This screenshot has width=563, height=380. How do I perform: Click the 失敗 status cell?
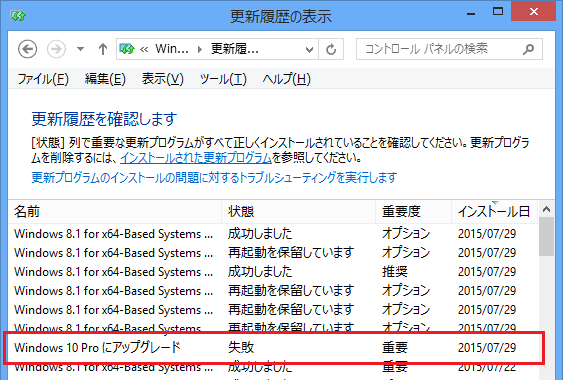pyautogui.click(x=241, y=348)
